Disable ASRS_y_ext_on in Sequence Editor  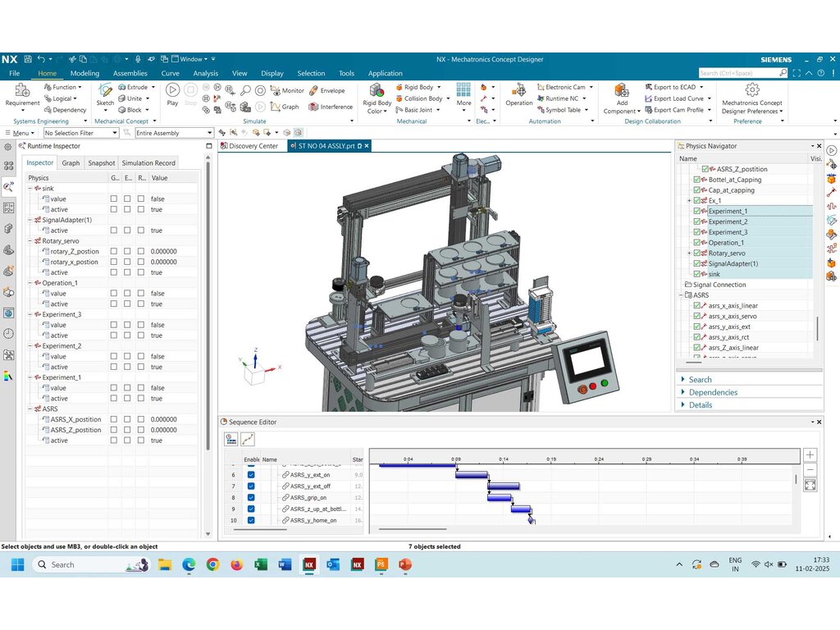point(251,475)
